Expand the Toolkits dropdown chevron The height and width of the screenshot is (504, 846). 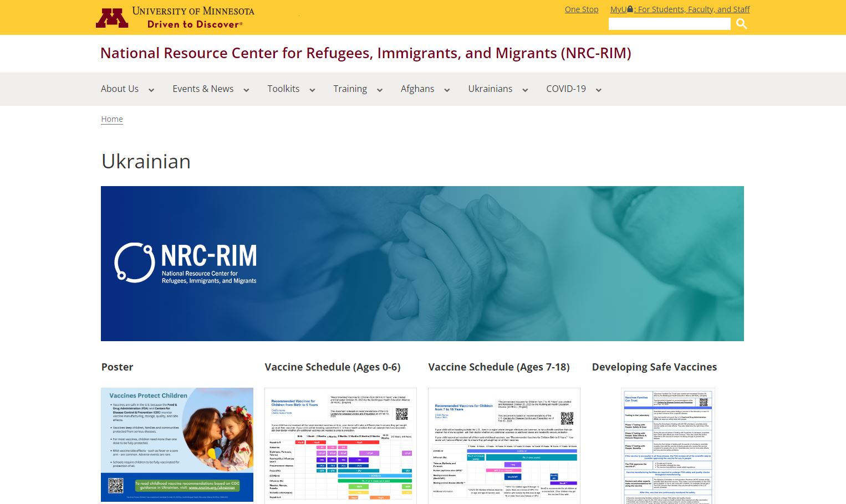(x=312, y=90)
